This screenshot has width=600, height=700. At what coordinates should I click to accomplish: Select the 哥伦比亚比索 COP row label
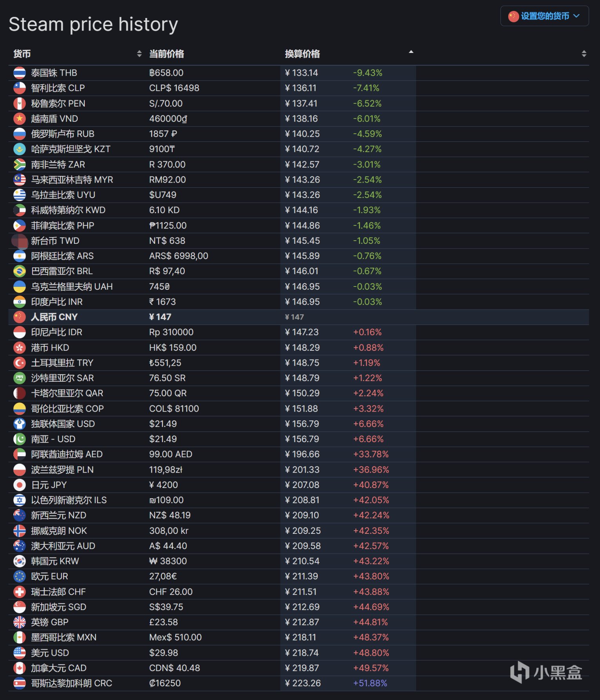pyautogui.click(x=67, y=409)
